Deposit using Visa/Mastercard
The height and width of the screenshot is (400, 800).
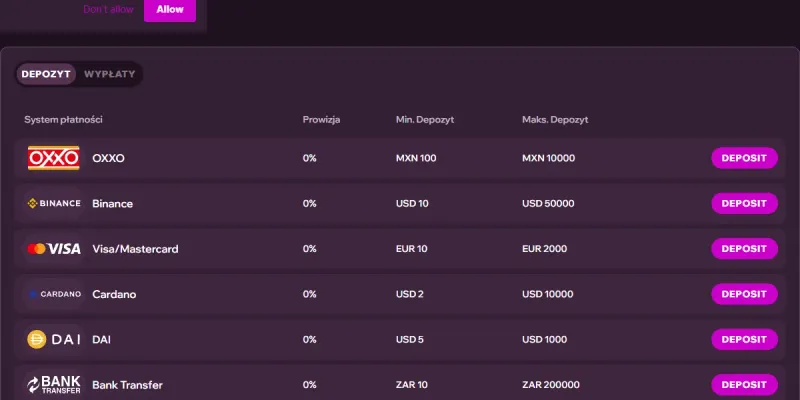pos(744,249)
